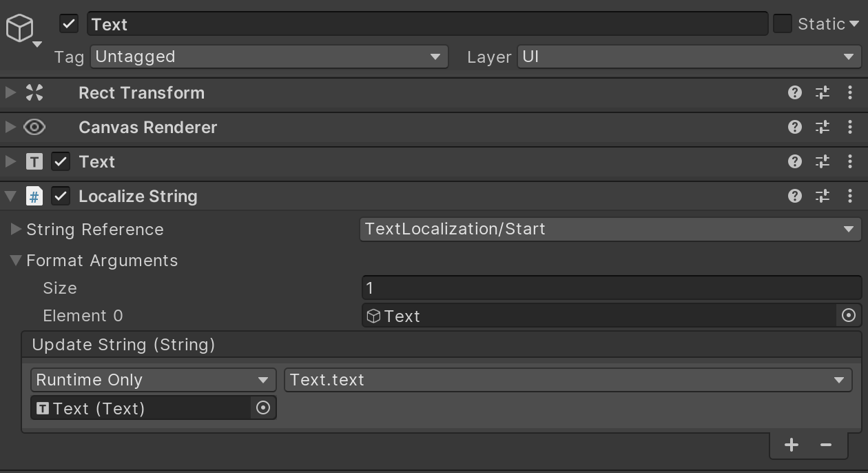This screenshot has height=473, width=868.
Task: Collapse the Format Arguments foldout
Action: tap(16, 261)
